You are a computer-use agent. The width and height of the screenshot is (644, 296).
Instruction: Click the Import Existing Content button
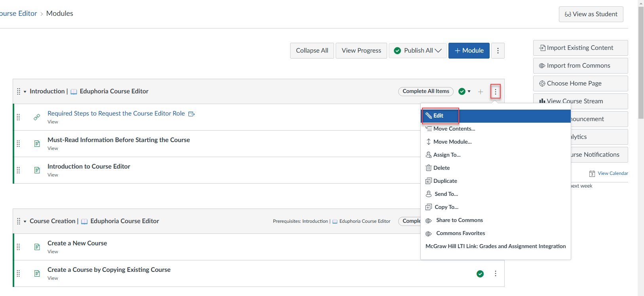pyautogui.click(x=580, y=48)
